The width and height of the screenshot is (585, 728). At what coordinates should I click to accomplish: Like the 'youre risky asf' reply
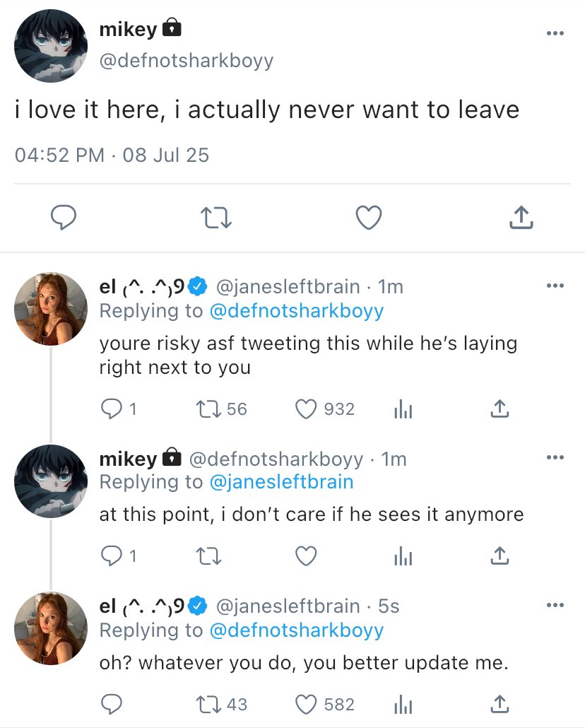[305, 409]
